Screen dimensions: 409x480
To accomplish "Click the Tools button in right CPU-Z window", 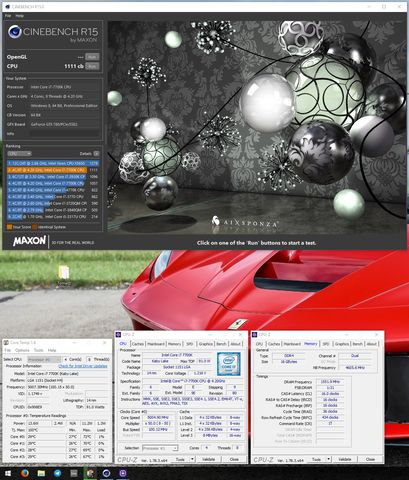I will click(x=316, y=459).
